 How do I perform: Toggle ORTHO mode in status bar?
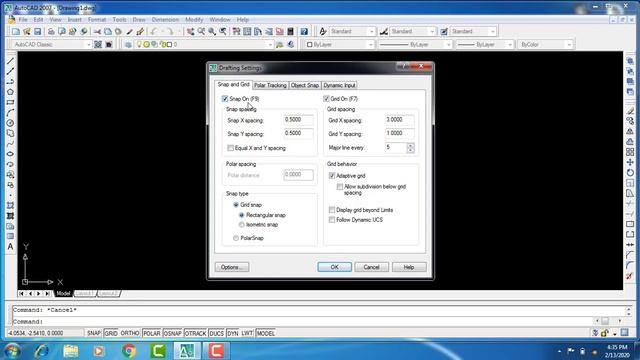click(x=130, y=333)
